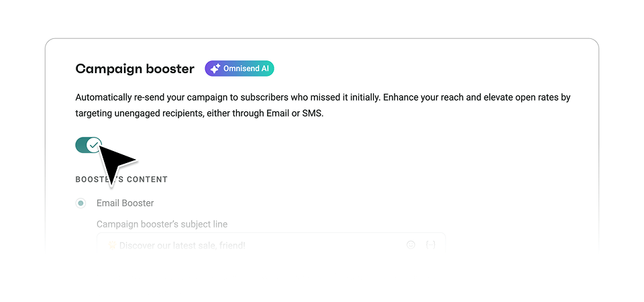Click the Omnisend AI gradient badge
Screen dimensions: 644x302
coord(239,68)
